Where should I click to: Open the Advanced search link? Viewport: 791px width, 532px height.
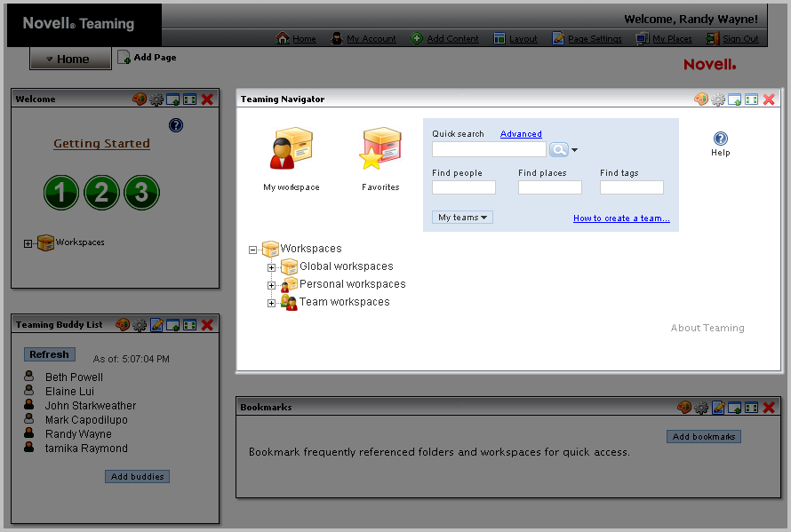(520, 133)
